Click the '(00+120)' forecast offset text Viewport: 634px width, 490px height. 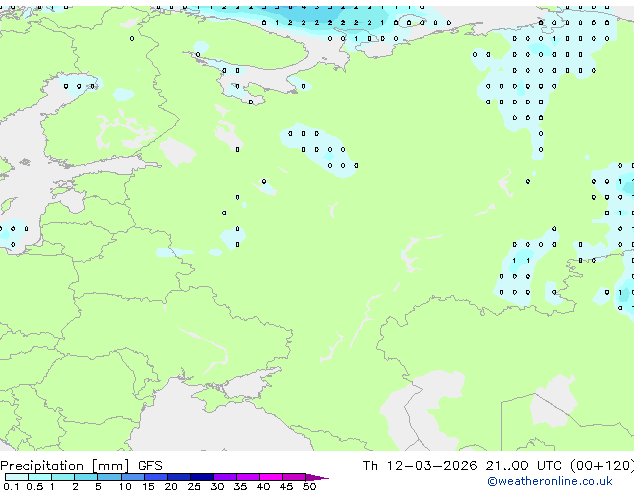point(602,466)
